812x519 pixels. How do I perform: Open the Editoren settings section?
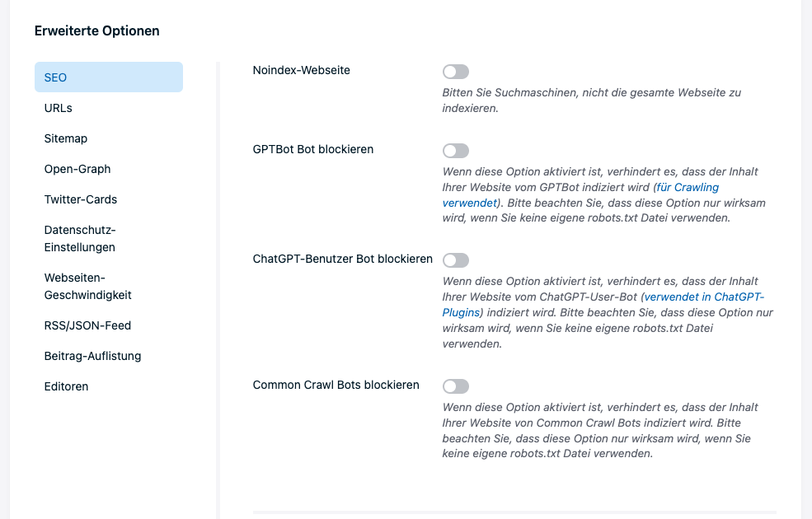[66, 386]
